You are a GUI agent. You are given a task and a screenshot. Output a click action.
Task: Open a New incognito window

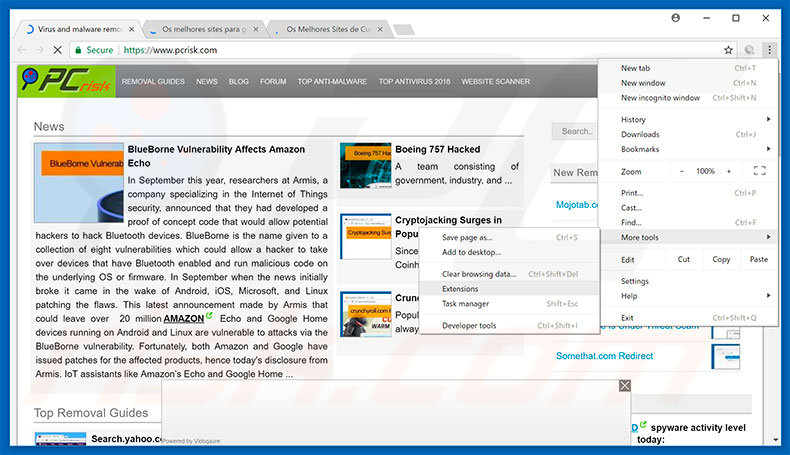pyautogui.click(x=688, y=98)
